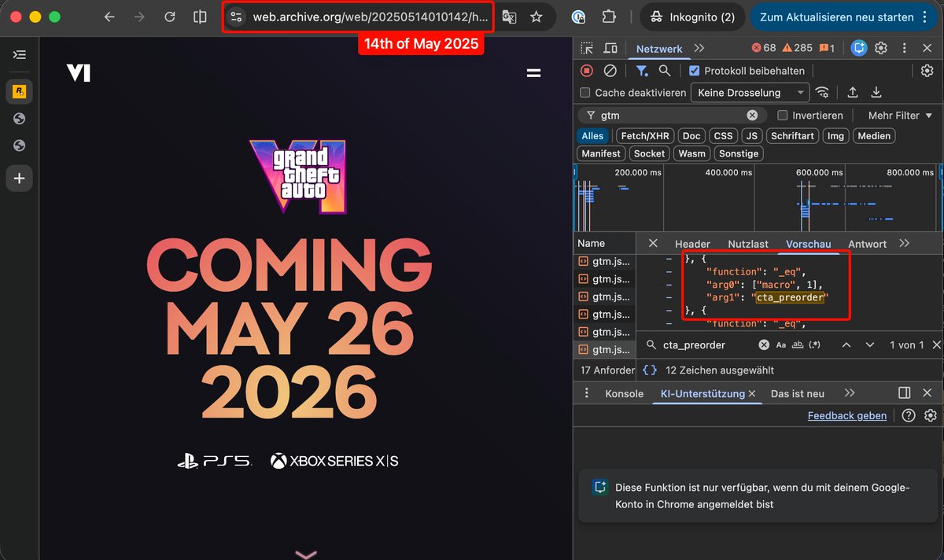Filter requests by Fetch/XHR
The height and width of the screenshot is (560, 944).
pos(645,136)
